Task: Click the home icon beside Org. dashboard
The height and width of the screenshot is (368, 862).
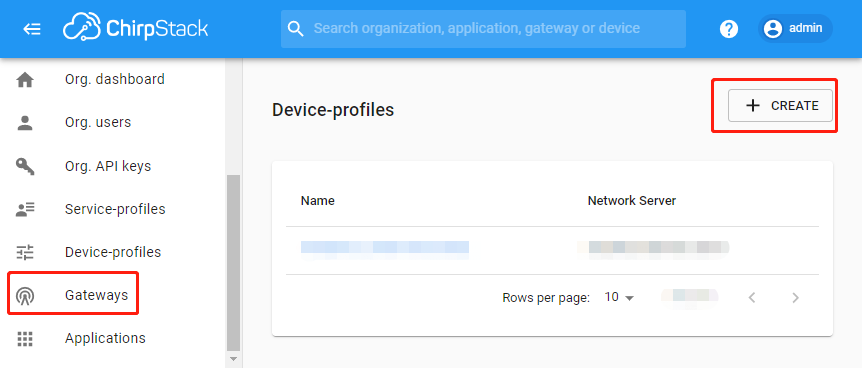Action: [x=25, y=80]
